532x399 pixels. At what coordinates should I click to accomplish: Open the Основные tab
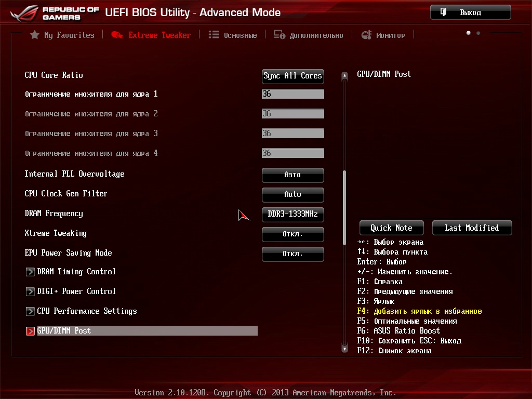233,35
